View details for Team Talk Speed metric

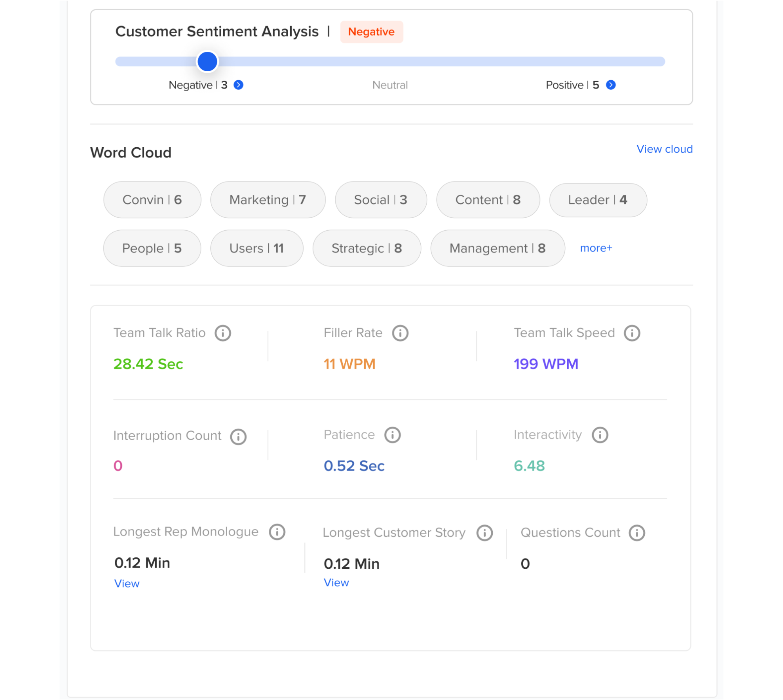click(632, 333)
